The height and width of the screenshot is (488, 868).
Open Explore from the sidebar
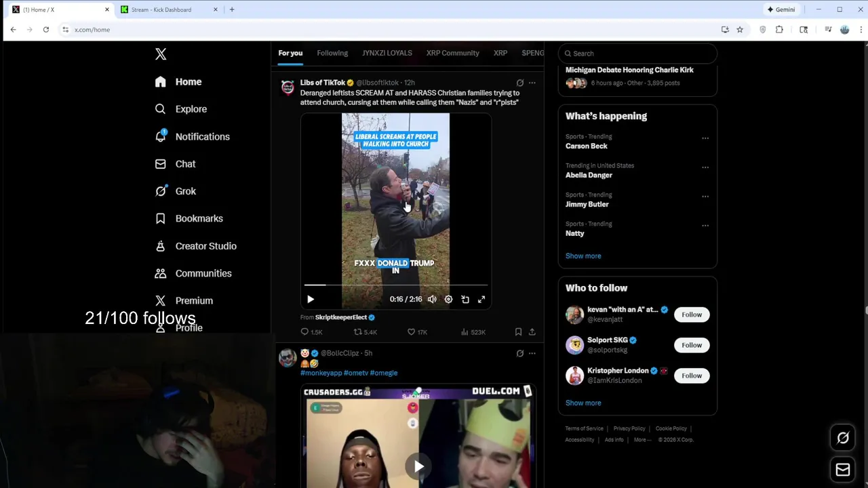click(180, 109)
